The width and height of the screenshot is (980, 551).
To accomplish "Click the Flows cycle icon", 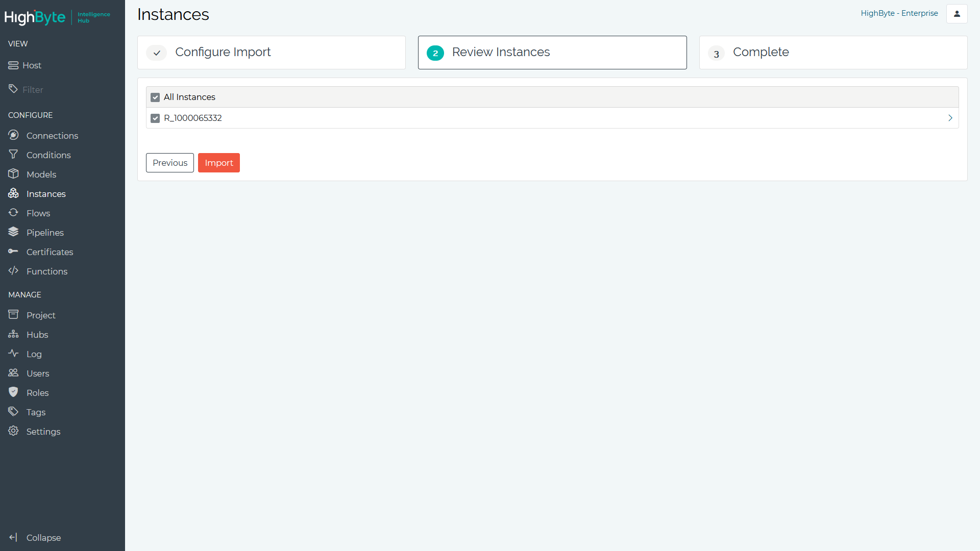I will [13, 213].
